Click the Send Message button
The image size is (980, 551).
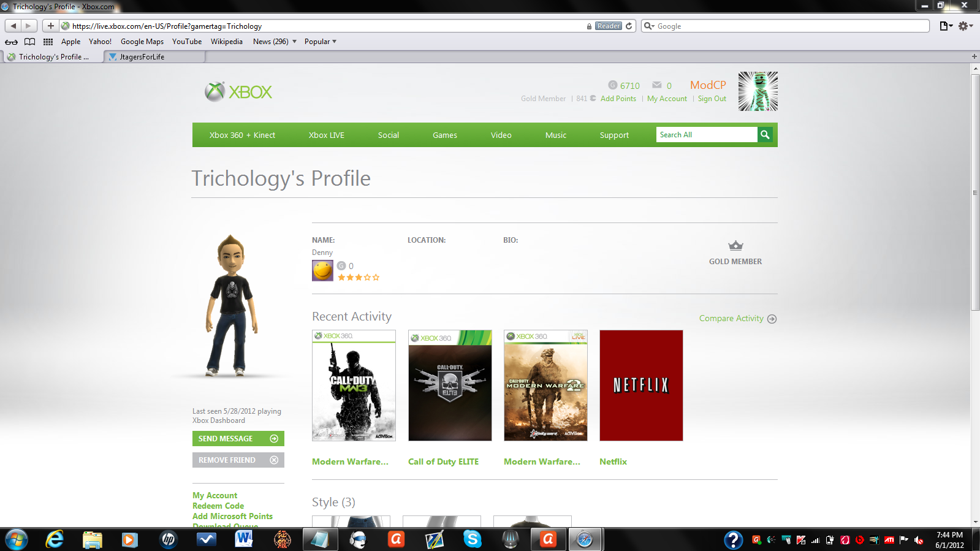(238, 439)
